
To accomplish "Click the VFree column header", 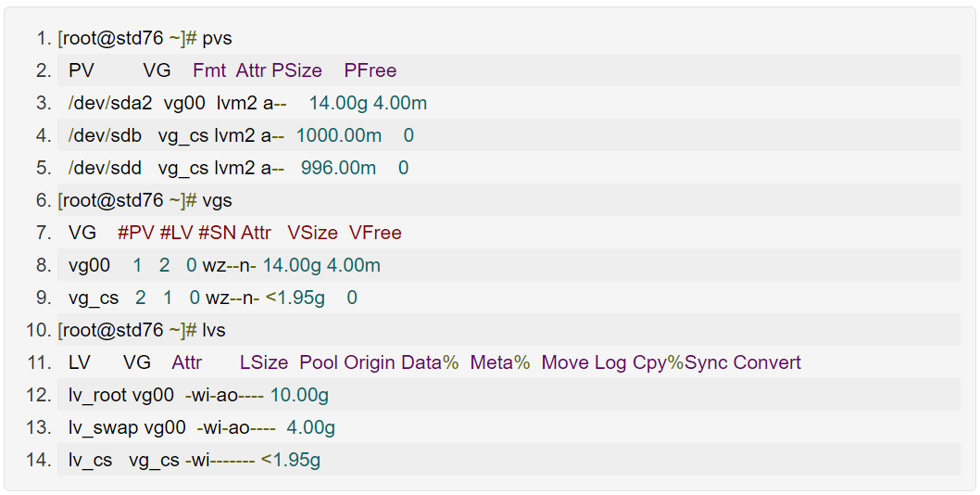I will coord(375,233).
